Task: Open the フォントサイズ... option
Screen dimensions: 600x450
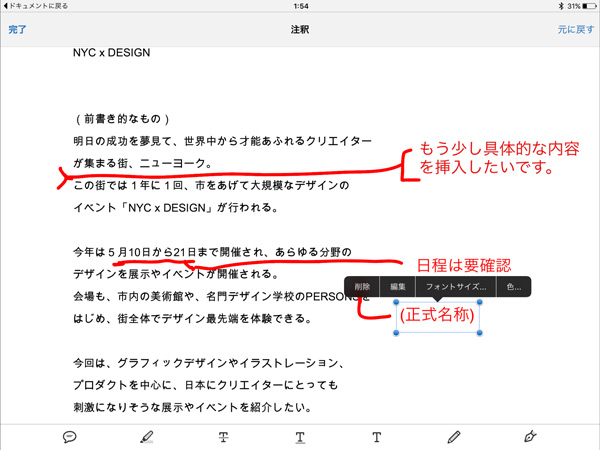Action: [456, 287]
